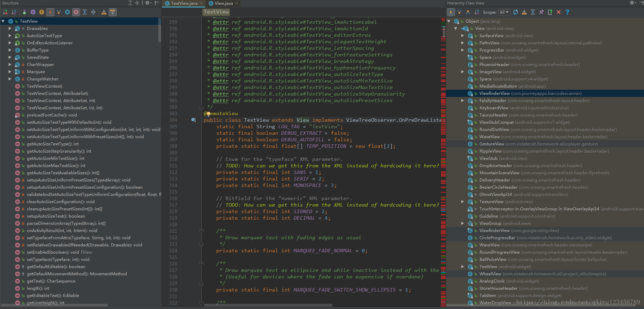Expand SavedState node in Structure
644x309 pixels.
coord(10,57)
